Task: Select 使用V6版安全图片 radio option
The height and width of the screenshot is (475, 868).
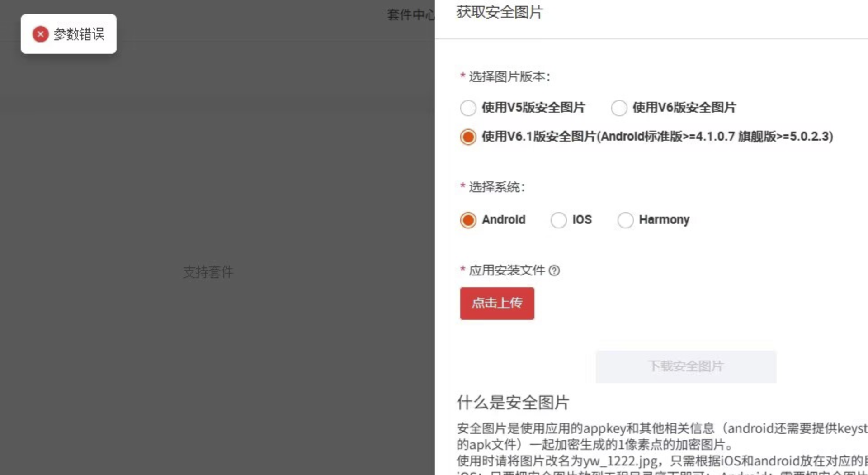Action: [x=619, y=108]
